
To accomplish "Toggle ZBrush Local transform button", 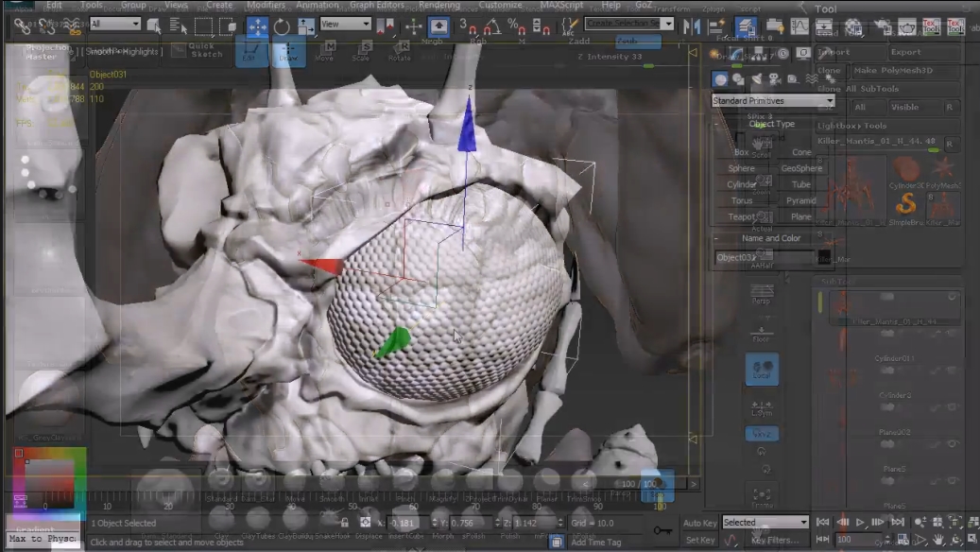I will pyautogui.click(x=762, y=369).
